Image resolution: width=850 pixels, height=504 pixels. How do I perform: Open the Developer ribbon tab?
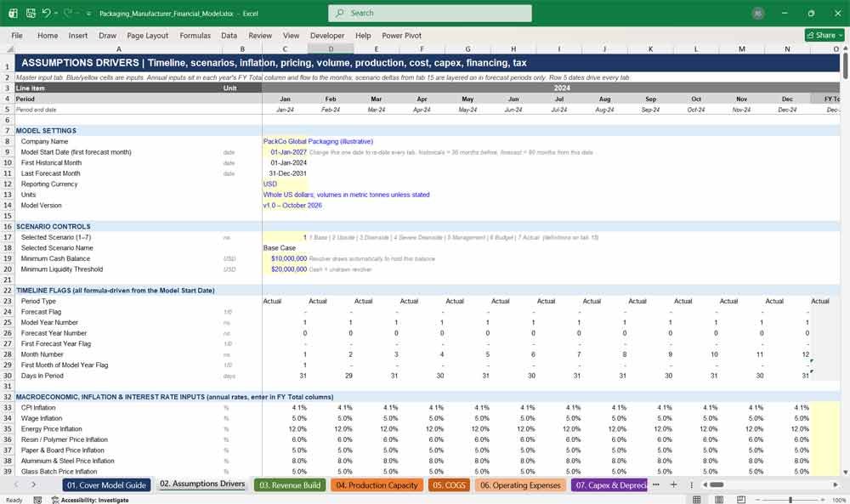pos(327,35)
